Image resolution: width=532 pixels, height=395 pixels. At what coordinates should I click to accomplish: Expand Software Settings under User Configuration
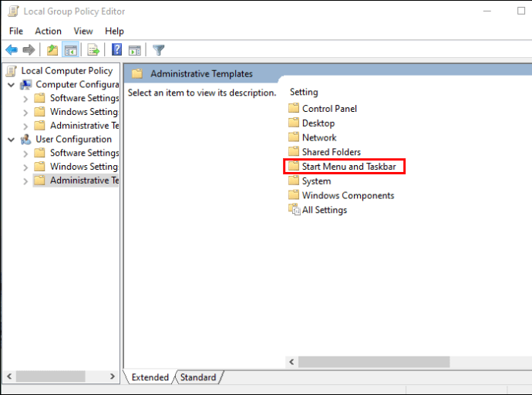pos(25,154)
